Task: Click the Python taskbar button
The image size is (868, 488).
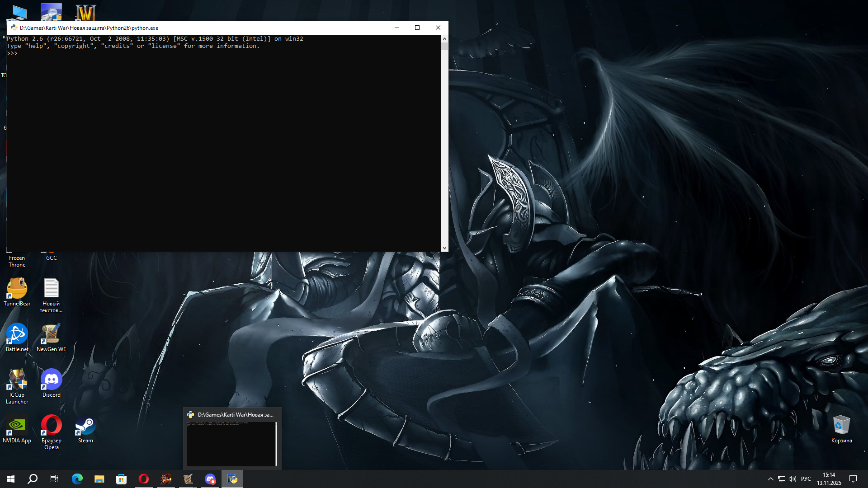Action: coord(232,479)
